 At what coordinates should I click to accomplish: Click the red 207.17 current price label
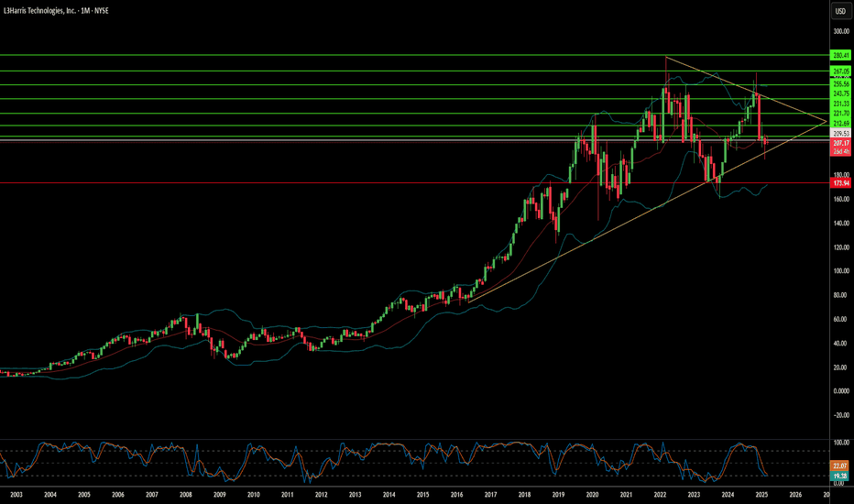840,143
